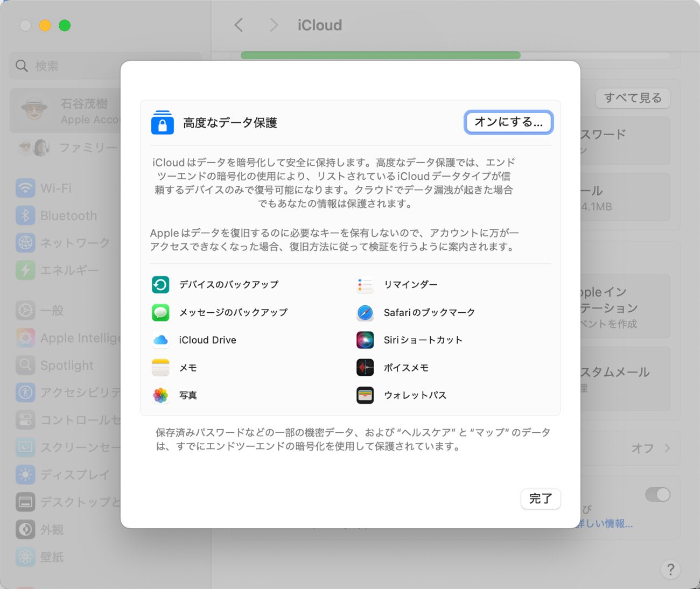Click the メッセージのバックアップ icon
Screen dimensions: 700x589
click(x=160, y=312)
